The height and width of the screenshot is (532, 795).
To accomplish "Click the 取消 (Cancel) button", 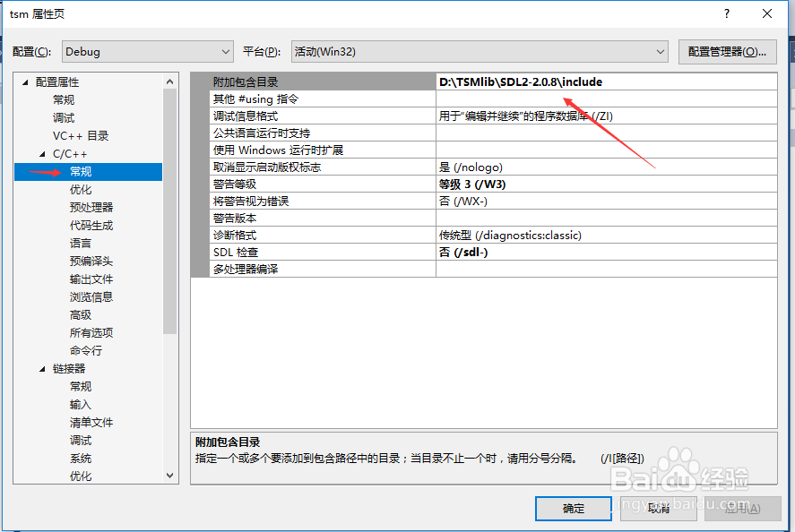I will click(x=657, y=508).
